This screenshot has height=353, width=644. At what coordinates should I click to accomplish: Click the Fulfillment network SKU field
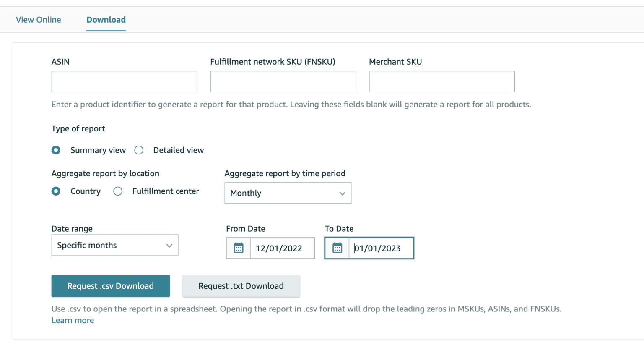(283, 81)
